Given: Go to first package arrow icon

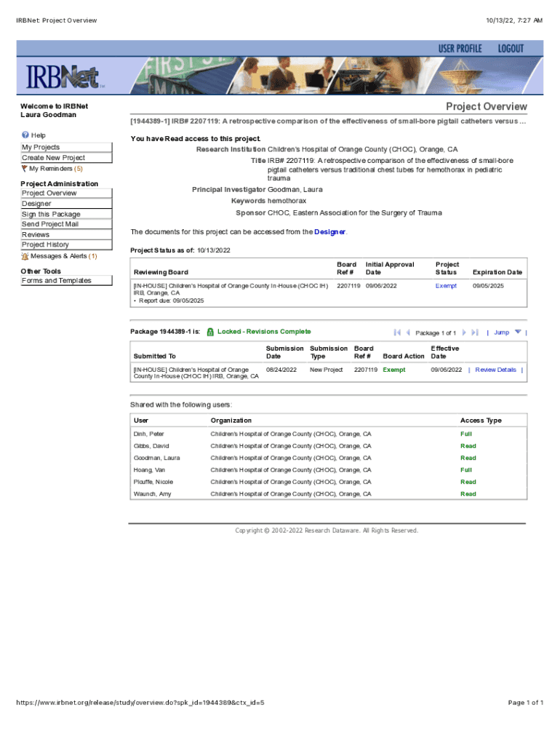Looking at the screenshot, I should click(397, 332).
